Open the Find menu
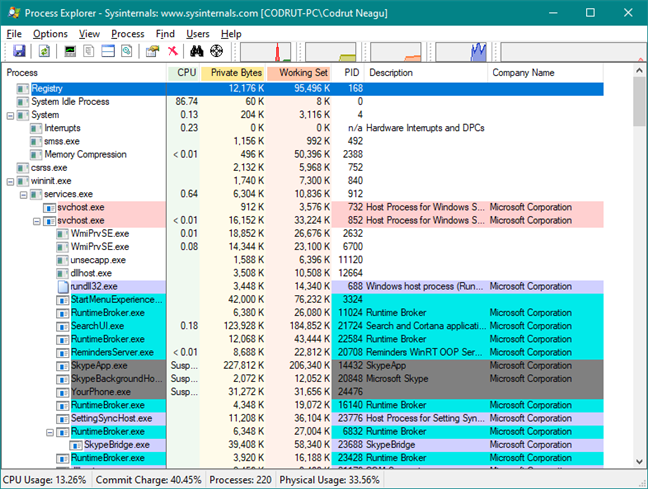Viewport: 648px width, 489px height. coord(165,34)
